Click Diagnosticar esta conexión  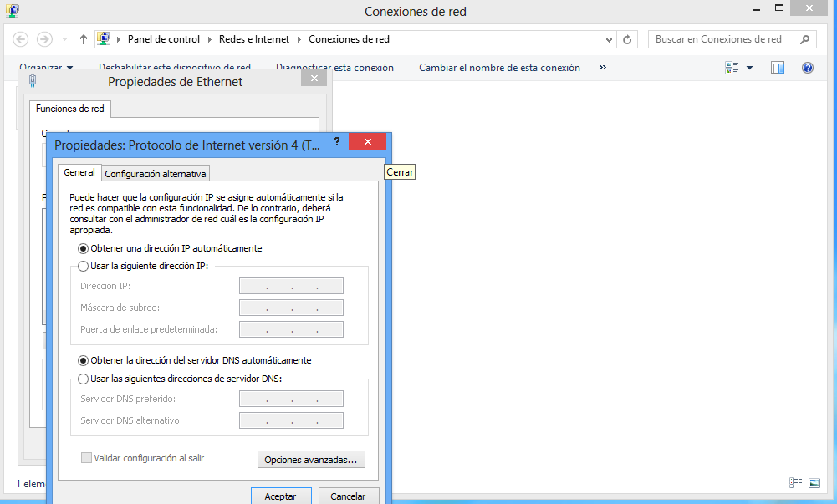click(334, 68)
